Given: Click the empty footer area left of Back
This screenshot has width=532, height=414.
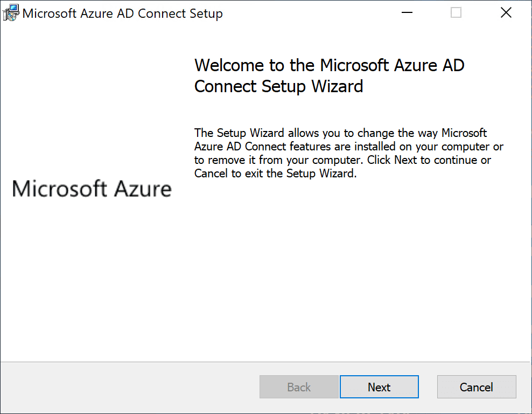Looking at the screenshot, I should 129,387.
